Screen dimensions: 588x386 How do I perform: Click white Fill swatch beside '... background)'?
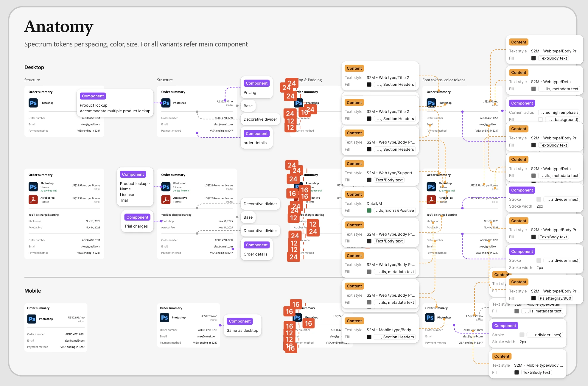tap(541, 119)
